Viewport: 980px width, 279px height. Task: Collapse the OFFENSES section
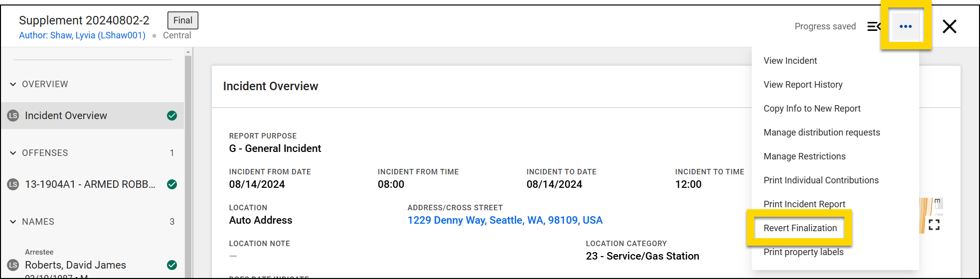tap(13, 153)
